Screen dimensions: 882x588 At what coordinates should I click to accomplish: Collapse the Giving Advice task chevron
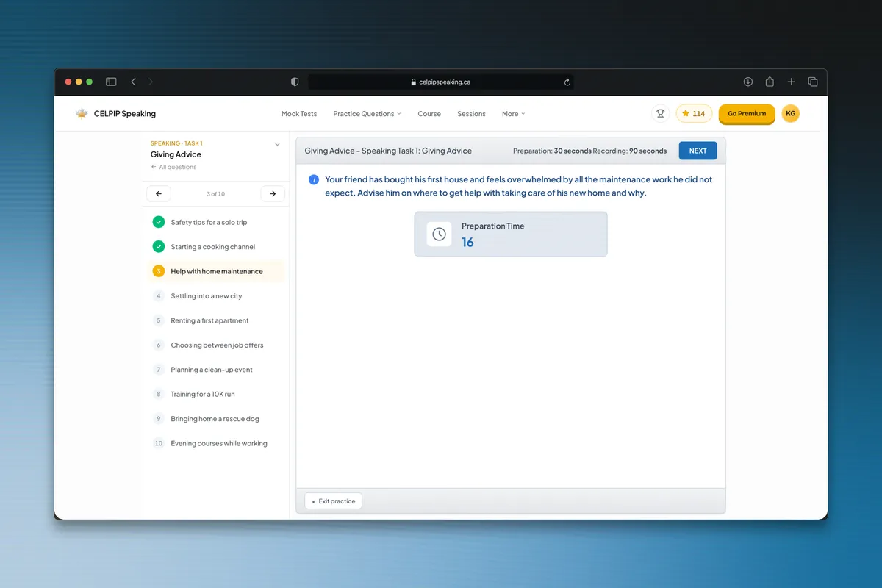[x=277, y=144]
